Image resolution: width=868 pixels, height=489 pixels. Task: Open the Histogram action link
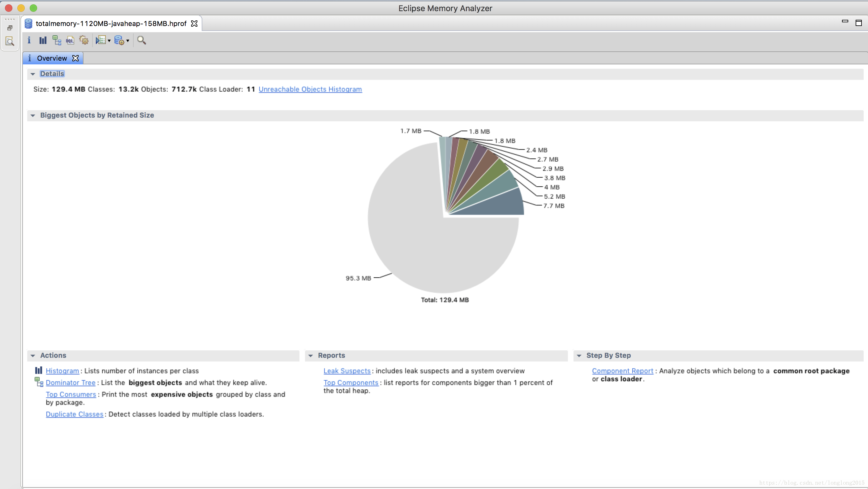click(x=62, y=371)
